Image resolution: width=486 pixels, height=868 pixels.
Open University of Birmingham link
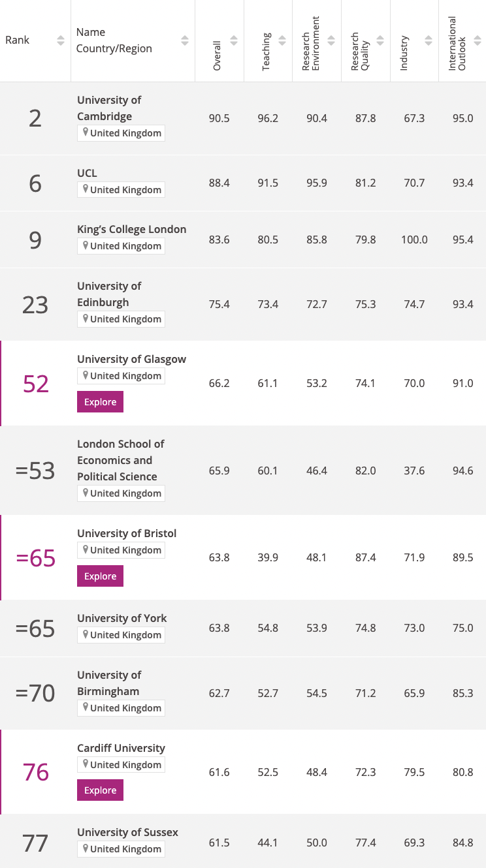click(108, 683)
